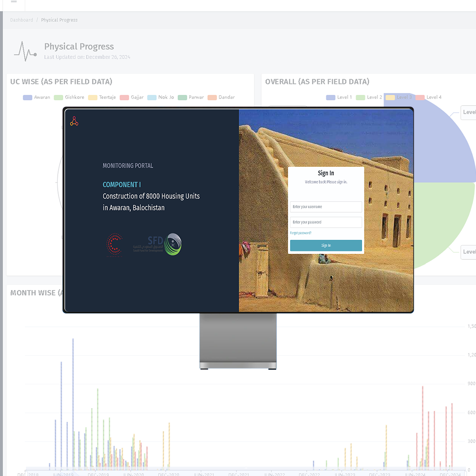Image resolution: width=476 pixels, height=476 pixels.
Task: Toggle the Awaran series in the legend
Action: [36, 97]
